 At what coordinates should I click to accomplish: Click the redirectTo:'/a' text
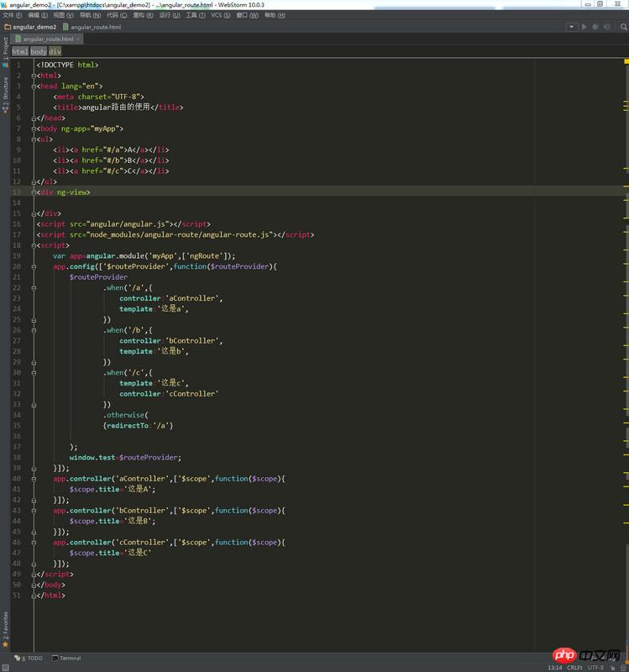tap(138, 426)
